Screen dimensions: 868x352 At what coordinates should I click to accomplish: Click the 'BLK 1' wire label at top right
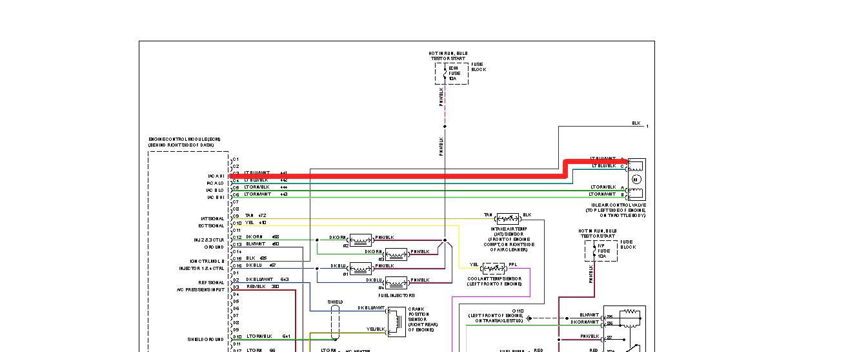point(640,123)
